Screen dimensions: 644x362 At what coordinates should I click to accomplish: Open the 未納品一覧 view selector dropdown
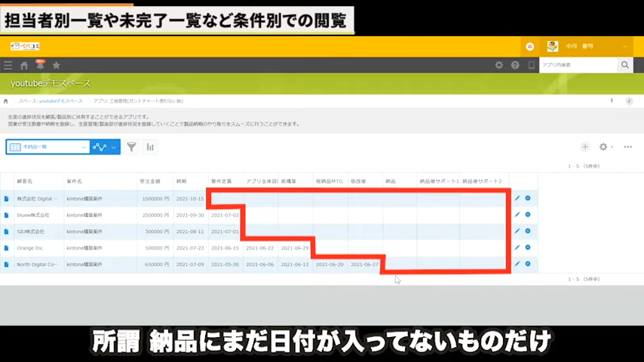(x=48, y=147)
